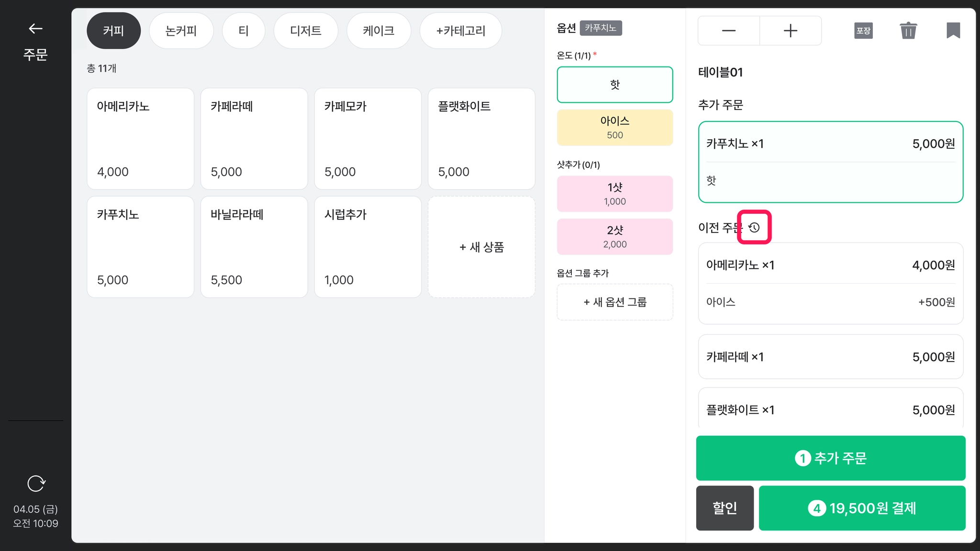Click the bookmark icon
Image resolution: width=980 pixels, height=551 pixels.
click(953, 31)
